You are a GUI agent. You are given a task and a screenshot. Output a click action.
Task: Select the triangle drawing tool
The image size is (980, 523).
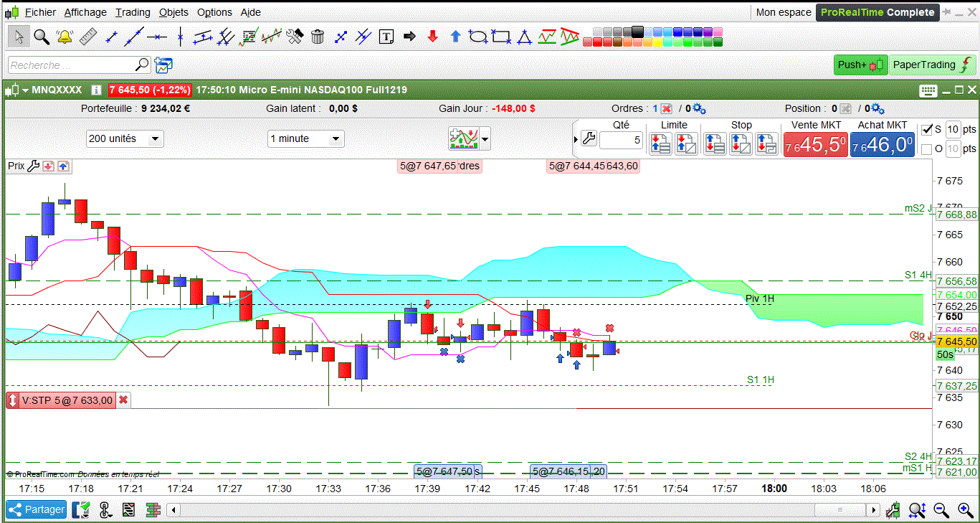pos(525,37)
